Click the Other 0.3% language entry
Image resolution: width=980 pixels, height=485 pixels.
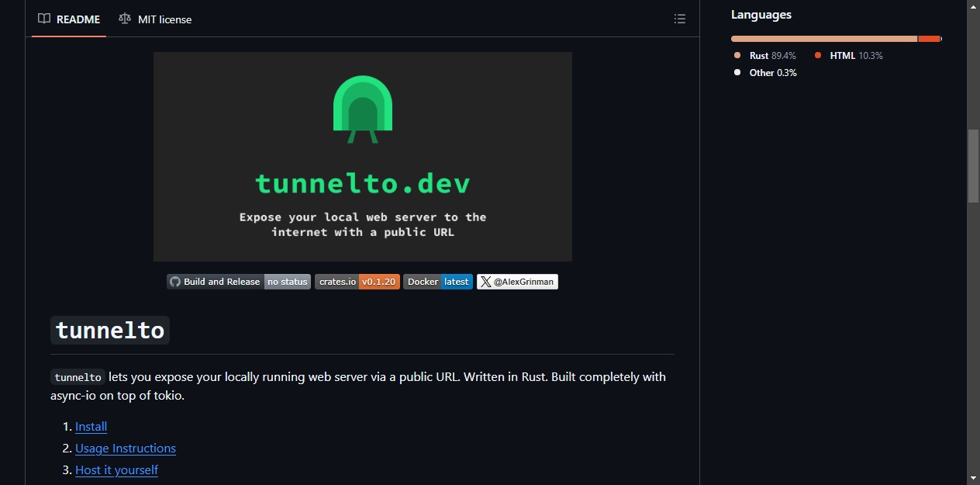[x=765, y=73]
